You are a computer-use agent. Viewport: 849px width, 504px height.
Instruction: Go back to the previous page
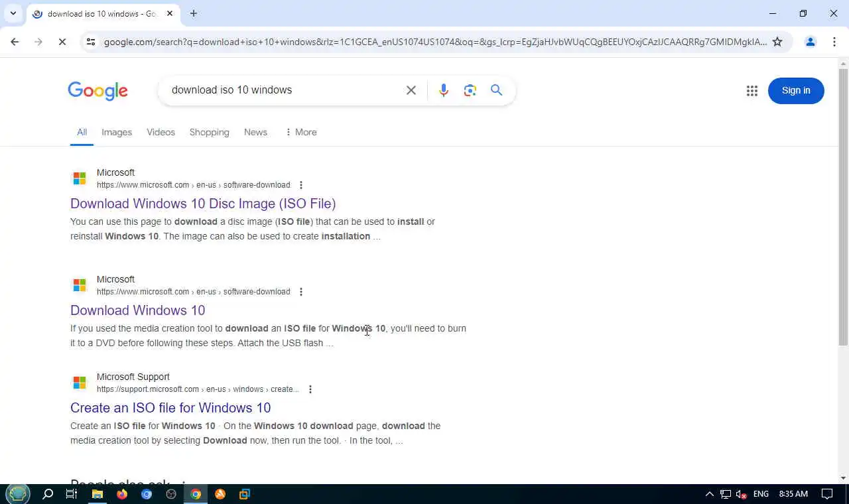point(15,42)
